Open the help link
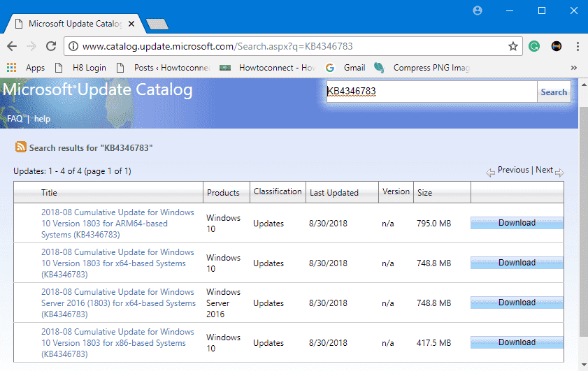Image resolution: width=588 pixels, height=371 pixels. coord(42,119)
